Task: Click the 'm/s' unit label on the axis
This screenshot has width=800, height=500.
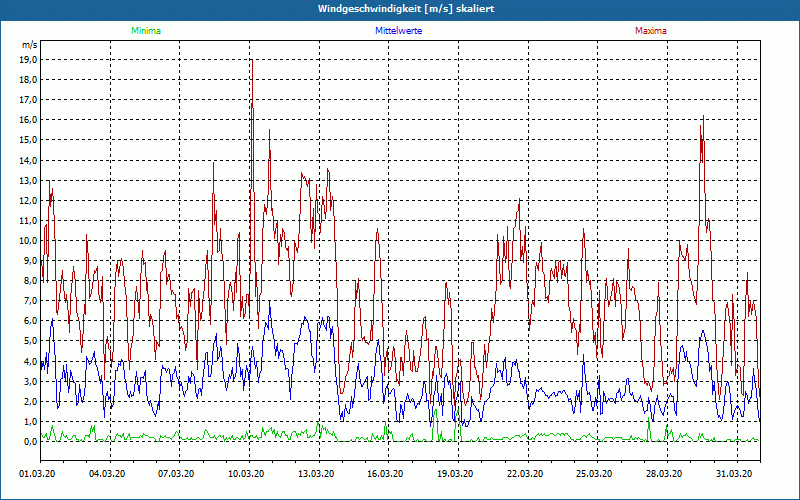Action: pos(30,45)
